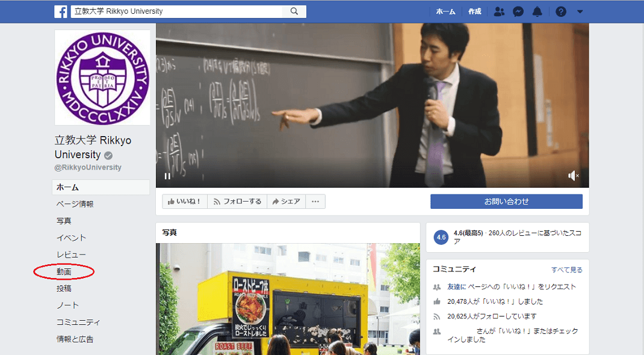Click the 写真 section heading
Viewport: 644px width, 355px height.
(169, 233)
